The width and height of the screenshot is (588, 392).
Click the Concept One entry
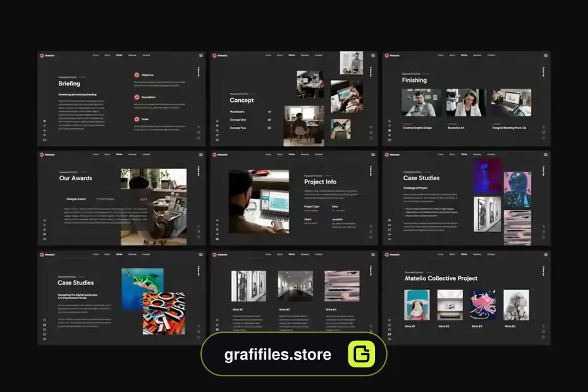pyautogui.click(x=238, y=120)
